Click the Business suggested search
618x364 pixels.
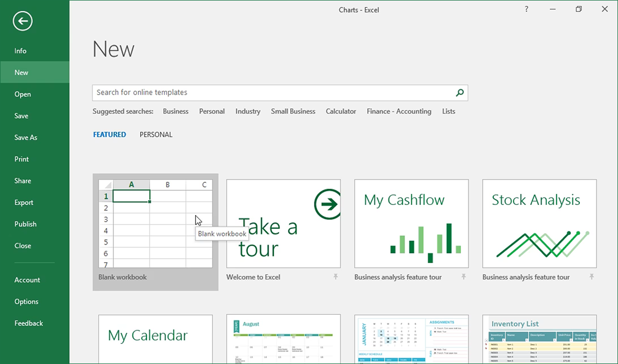[x=176, y=111]
